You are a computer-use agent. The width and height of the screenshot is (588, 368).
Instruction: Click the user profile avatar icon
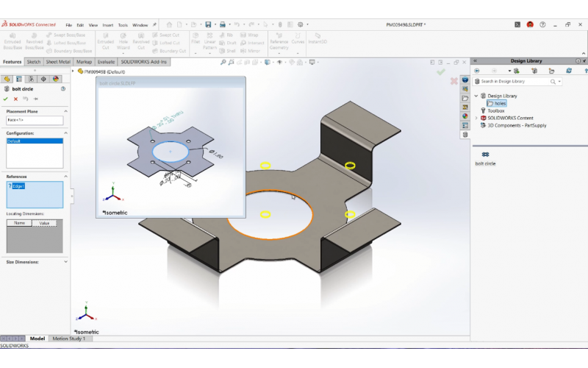pyautogui.click(x=530, y=25)
